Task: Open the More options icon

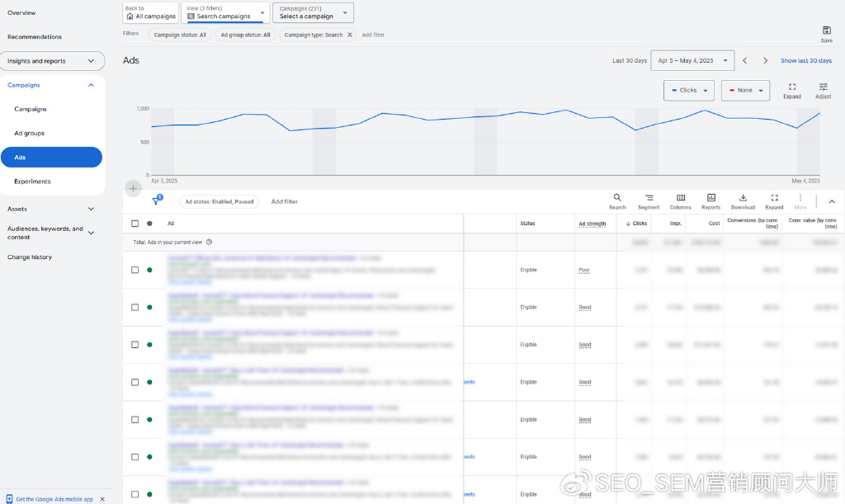Action: tap(800, 201)
